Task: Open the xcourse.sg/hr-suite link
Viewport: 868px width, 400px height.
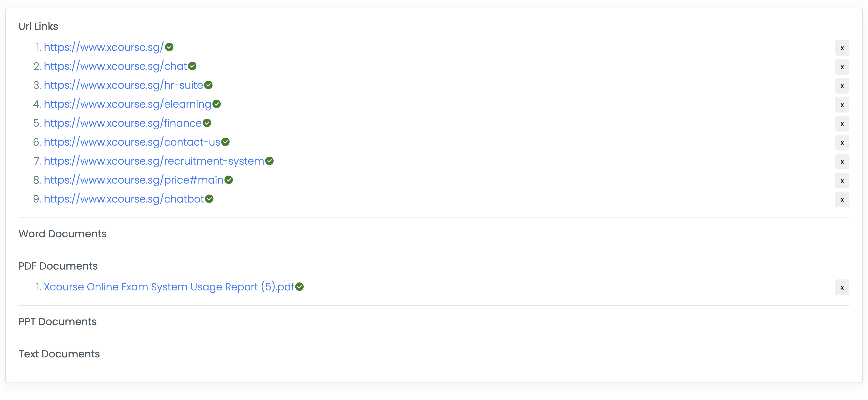Action: [x=124, y=85]
